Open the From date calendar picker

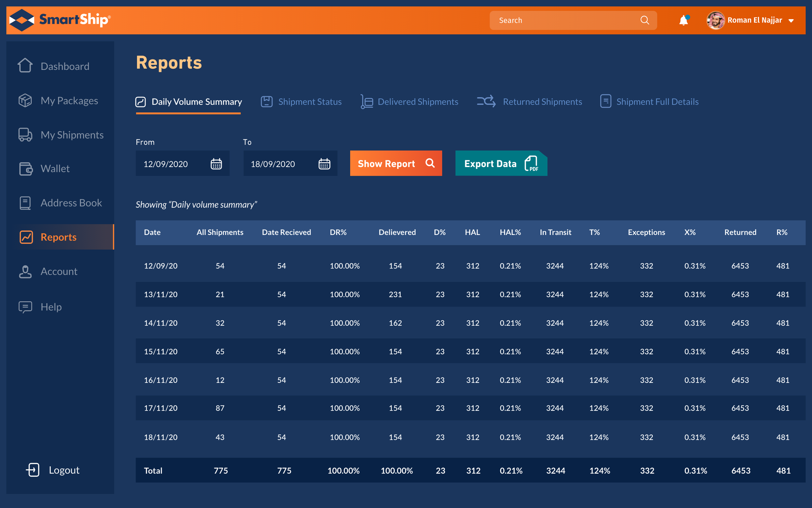coord(216,163)
